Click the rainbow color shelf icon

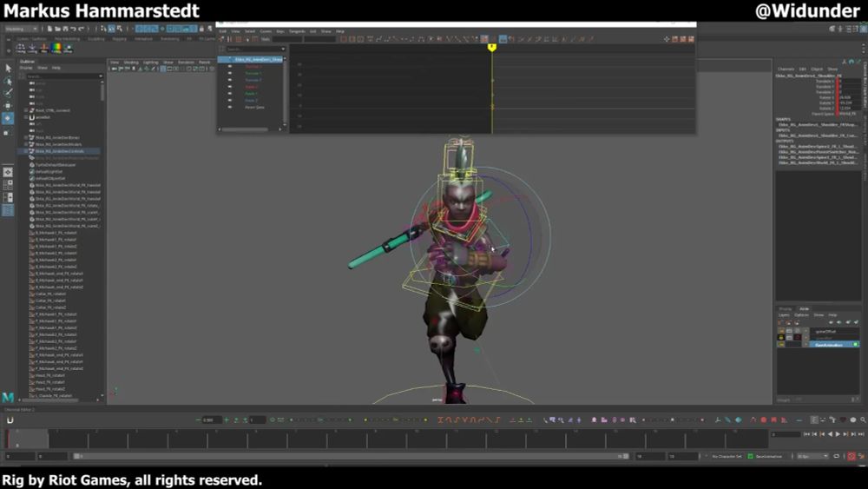pyautogui.click(x=56, y=48)
